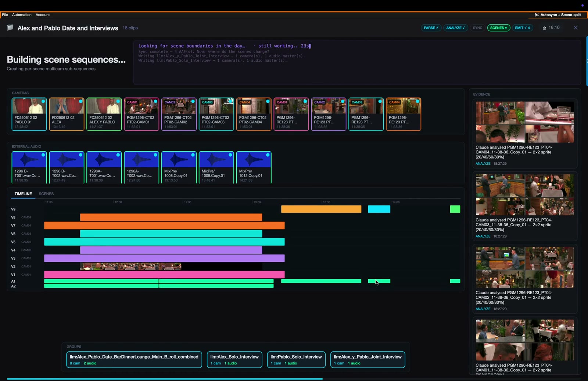Click the progress bar along the bottom edge
This screenshot has height=381, width=588.
point(165,379)
